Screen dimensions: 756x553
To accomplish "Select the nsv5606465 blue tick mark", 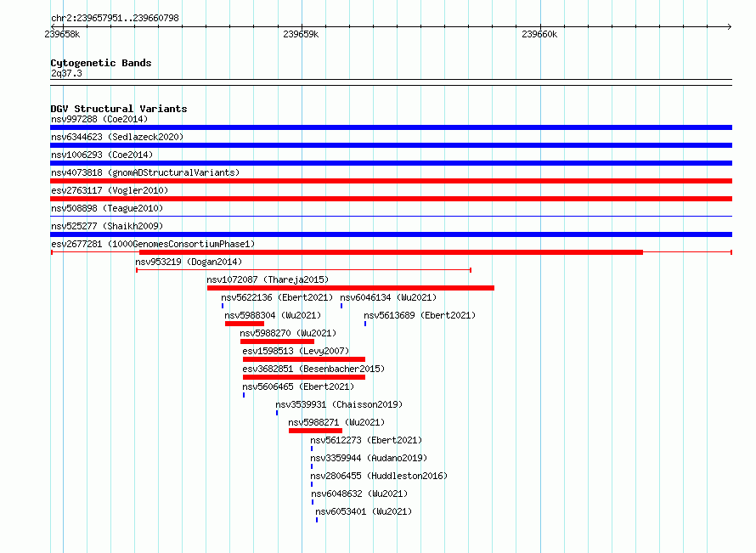I will coord(244,395).
